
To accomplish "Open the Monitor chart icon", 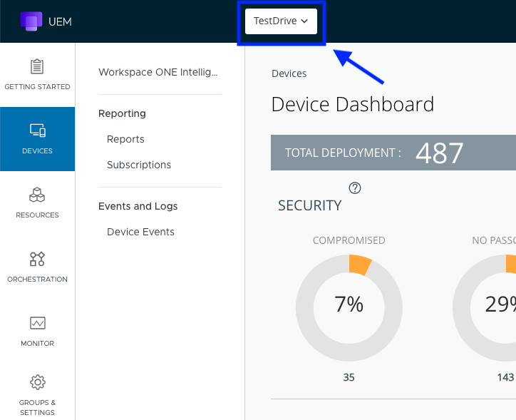I will point(37,323).
